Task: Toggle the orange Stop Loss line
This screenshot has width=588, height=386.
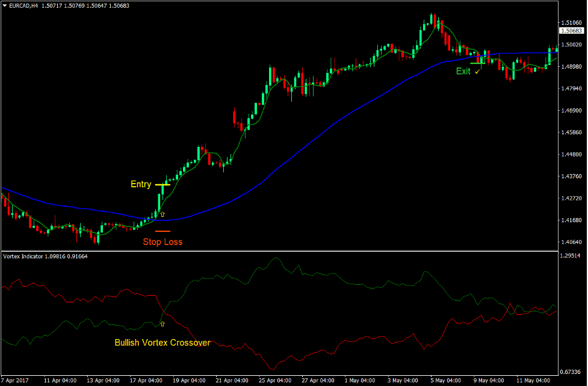Action: 161,231
